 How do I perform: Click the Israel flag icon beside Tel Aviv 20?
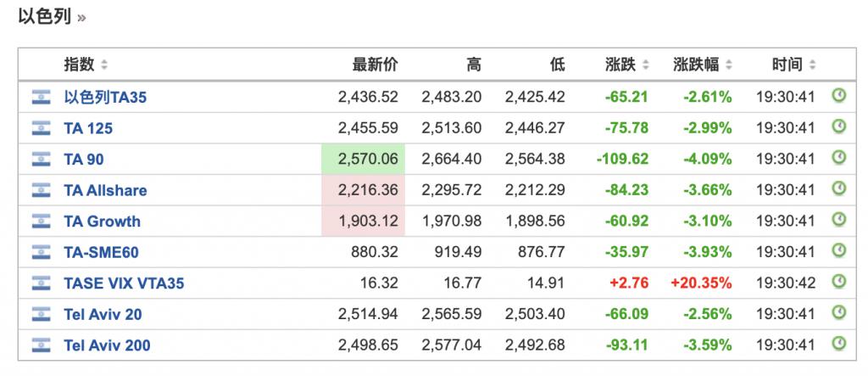point(41,314)
